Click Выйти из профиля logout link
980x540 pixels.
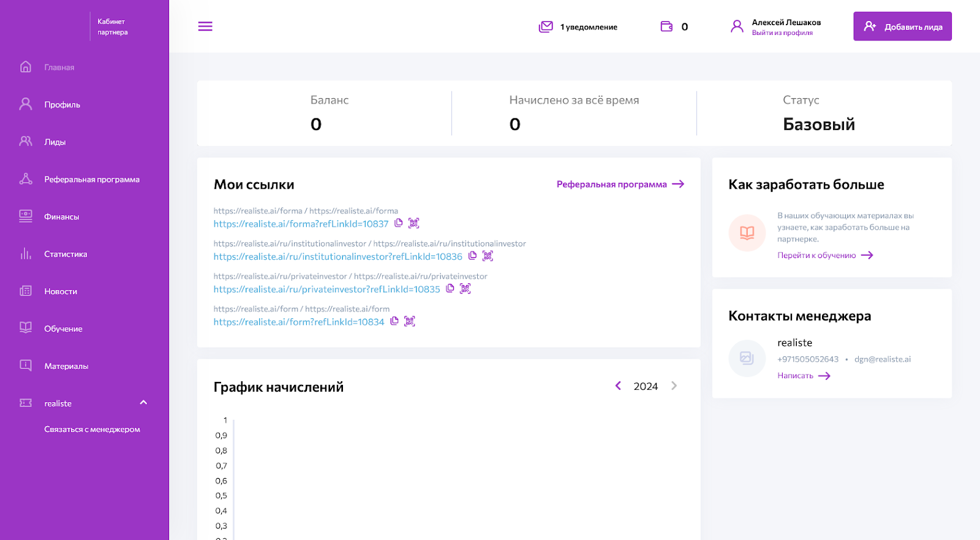[782, 33]
